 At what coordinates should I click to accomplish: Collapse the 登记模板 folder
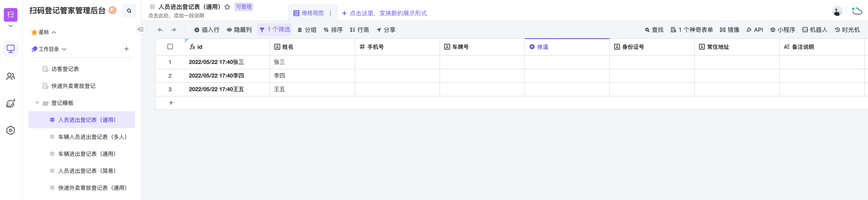[x=37, y=103]
